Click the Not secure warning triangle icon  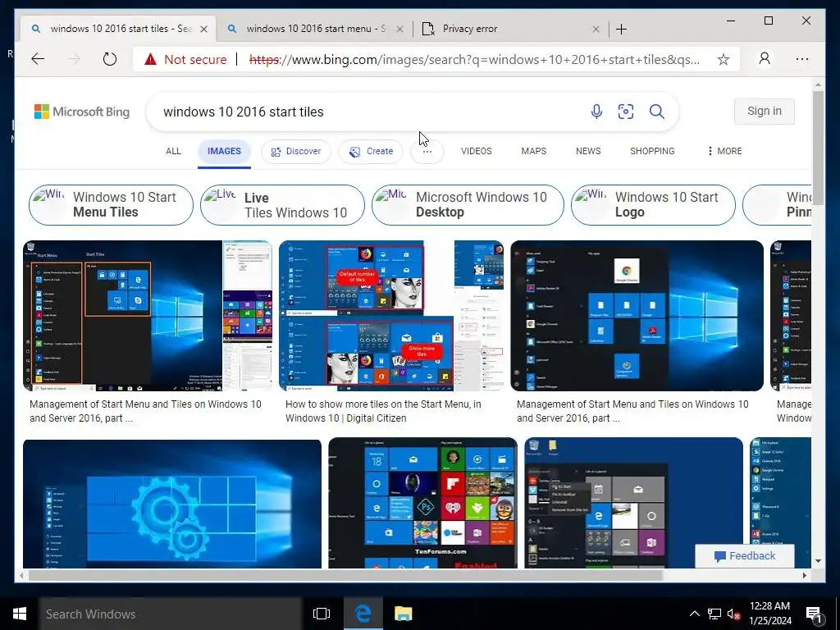pyautogui.click(x=151, y=59)
